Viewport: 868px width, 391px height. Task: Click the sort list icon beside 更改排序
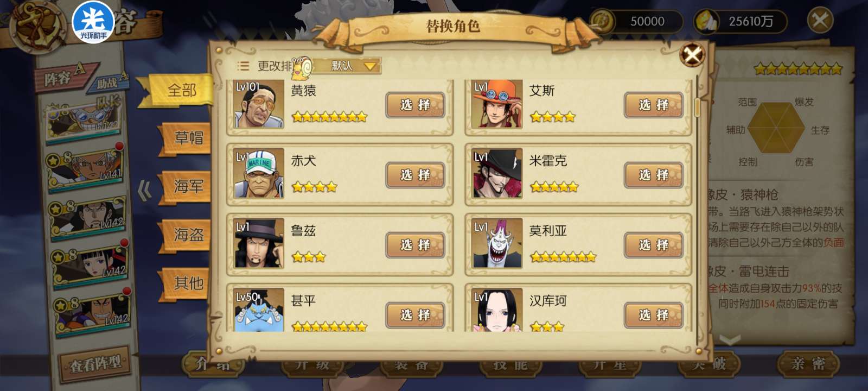243,66
